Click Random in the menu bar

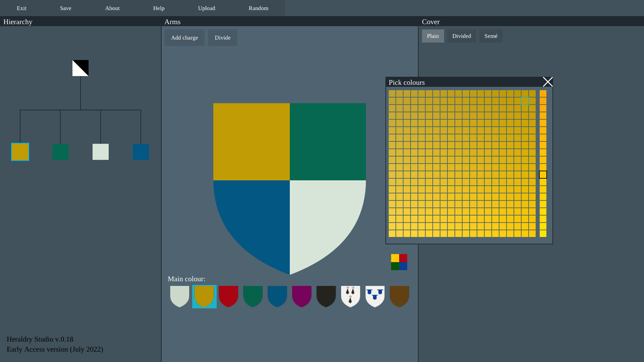[258, 8]
